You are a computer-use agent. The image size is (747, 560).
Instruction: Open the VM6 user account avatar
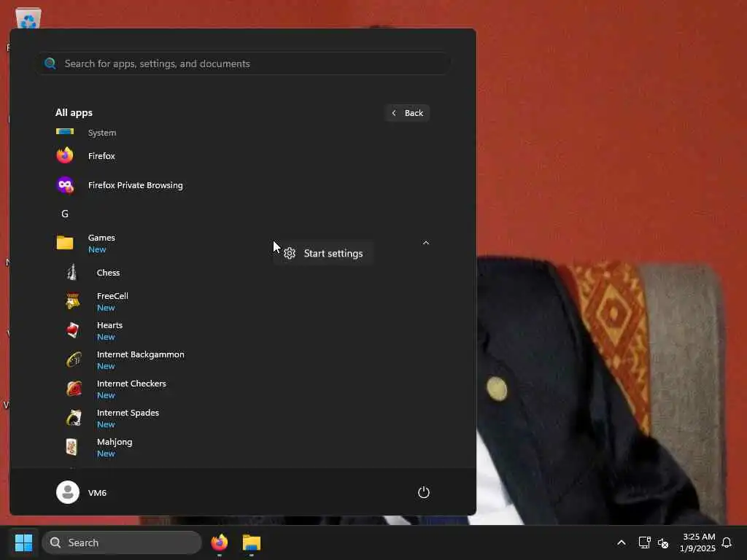tap(68, 492)
